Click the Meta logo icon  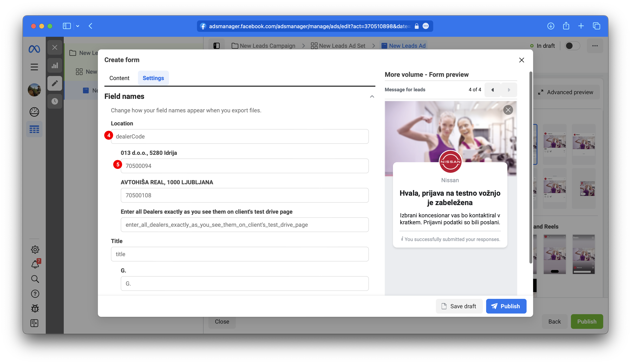click(34, 49)
